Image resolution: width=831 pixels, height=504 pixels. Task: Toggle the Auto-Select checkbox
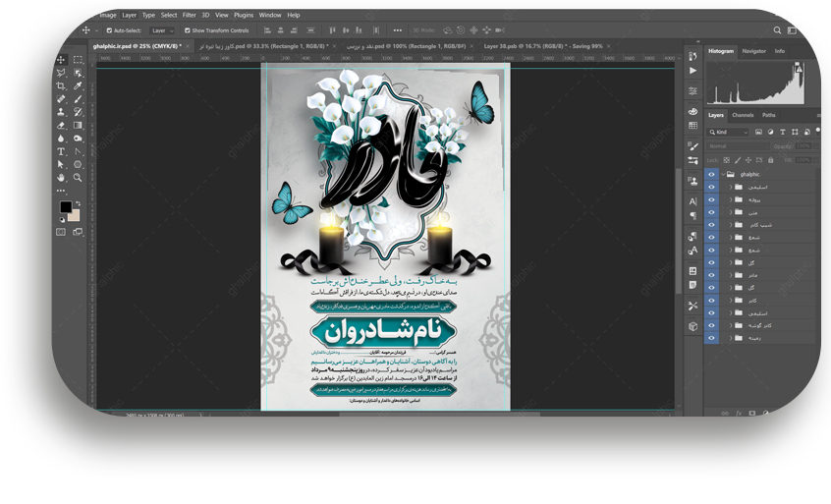click(x=108, y=30)
